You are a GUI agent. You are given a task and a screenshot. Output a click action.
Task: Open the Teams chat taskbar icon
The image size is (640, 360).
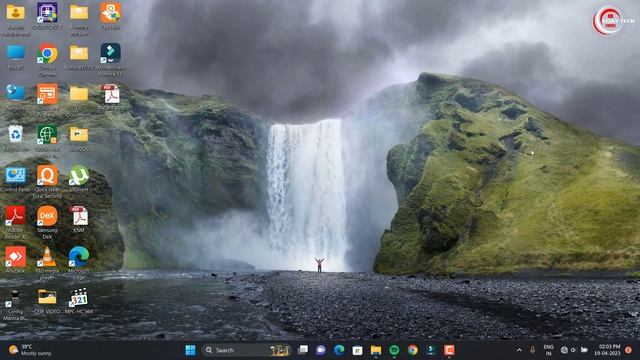[321, 350]
